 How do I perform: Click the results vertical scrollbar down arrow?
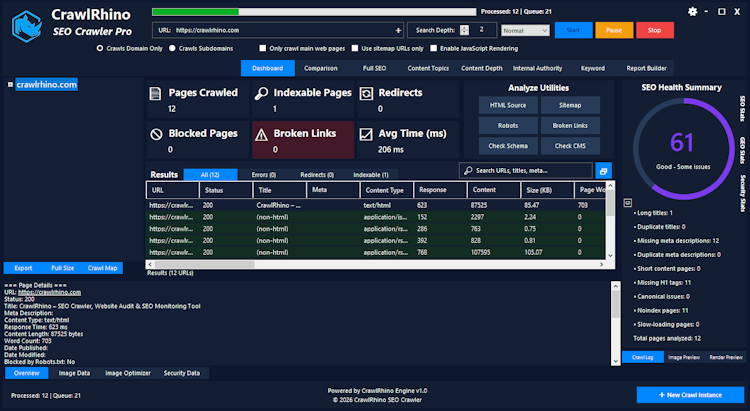click(x=610, y=255)
